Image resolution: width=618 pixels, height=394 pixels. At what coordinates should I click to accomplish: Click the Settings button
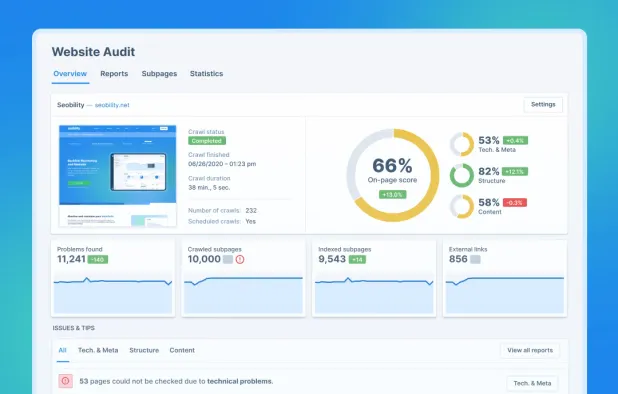click(x=543, y=104)
